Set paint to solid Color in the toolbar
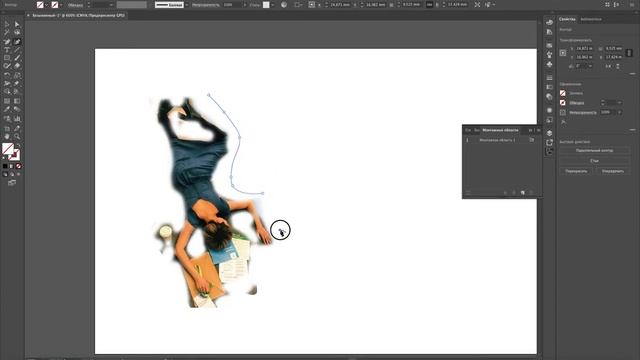 5,166
